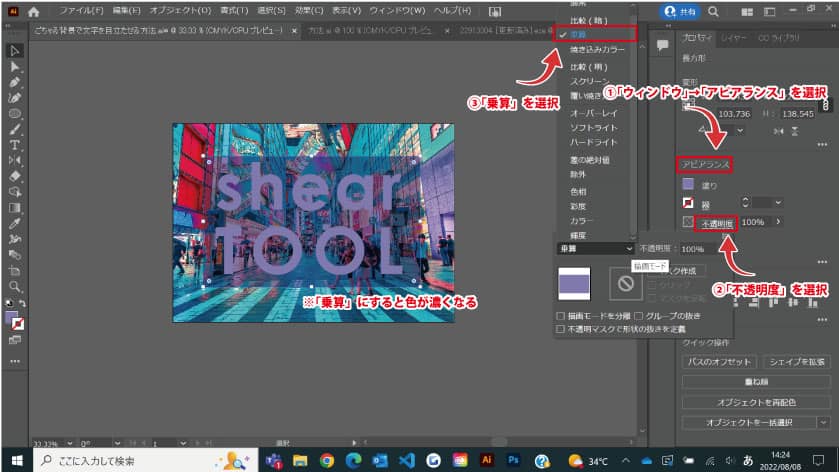Select the Direct Selection tool
Viewport: 839px width, 472px height.
[x=14, y=67]
